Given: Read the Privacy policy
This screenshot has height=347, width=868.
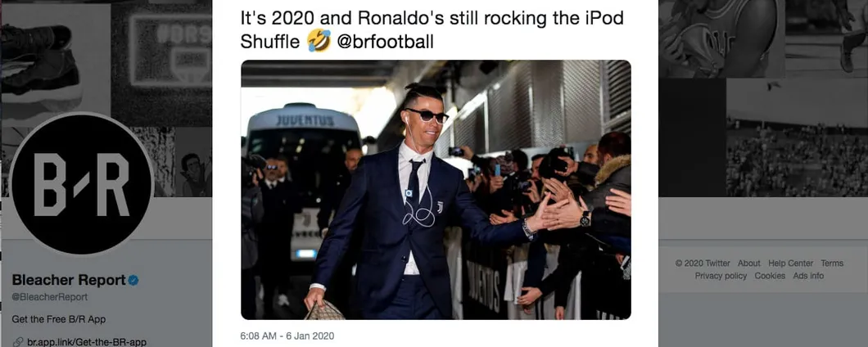Looking at the screenshot, I should point(721,276).
